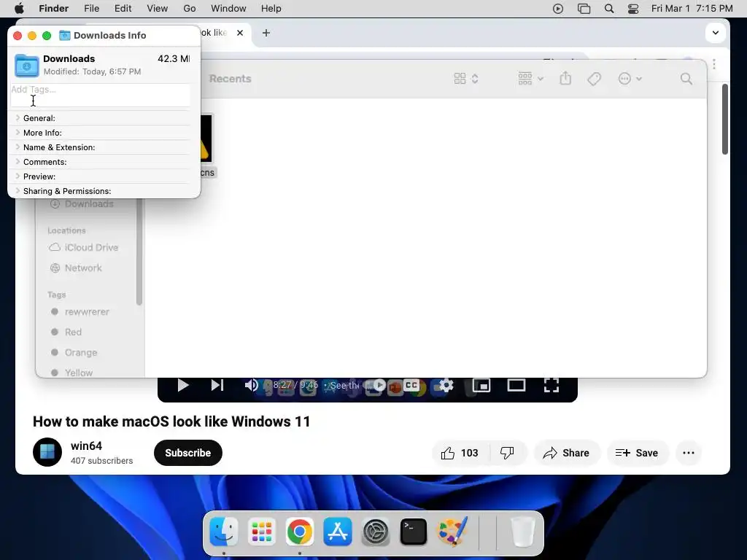
Task: Dislike the video with thumbs down
Action: click(508, 453)
